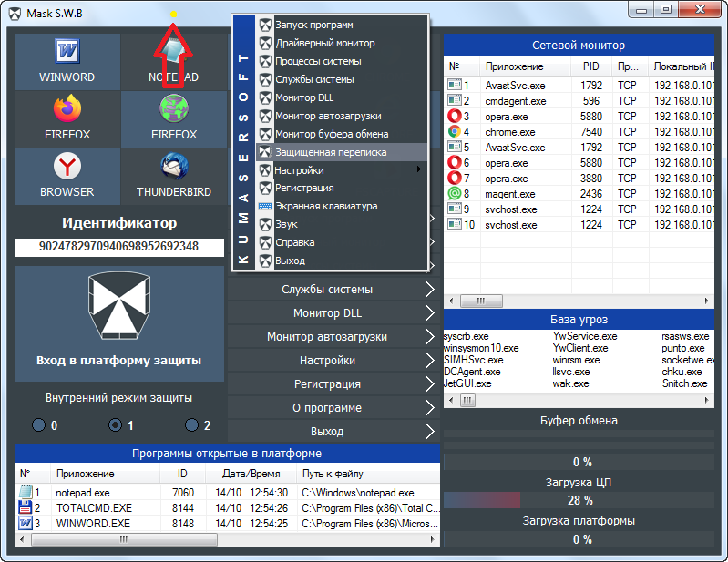Viewport: 728px width, 562px height.
Task: Select protection mode 0 radio button
Action: tap(38, 424)
